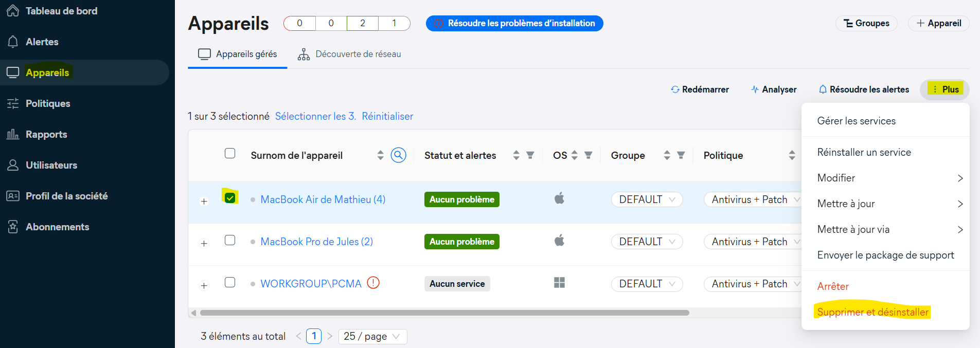
Task: Click Windows OS icon for WORKGROUP\PCMA row
Action: (560, 283)
